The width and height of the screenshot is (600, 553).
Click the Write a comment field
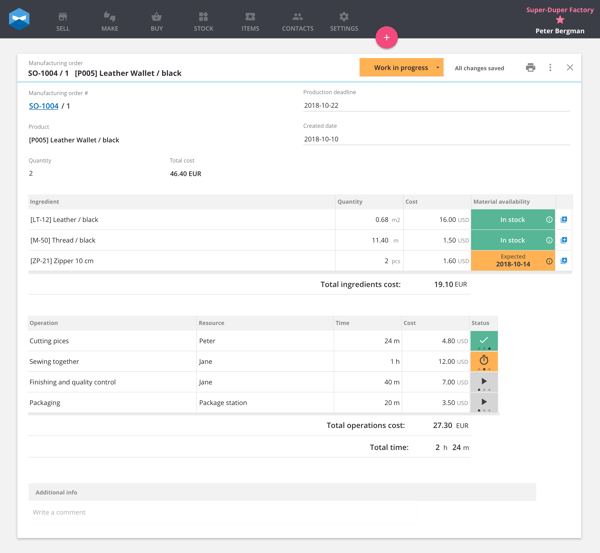coord(223,512)
